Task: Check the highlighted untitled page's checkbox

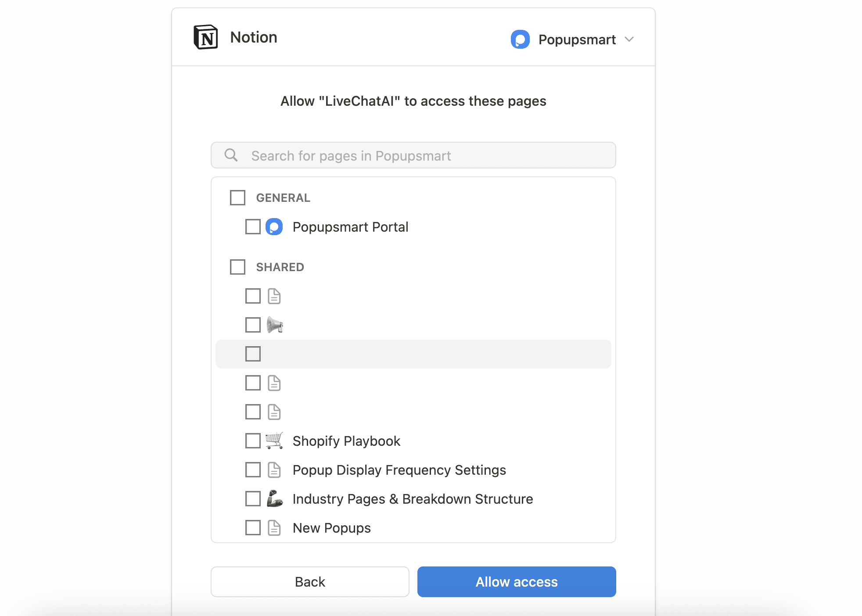Action: 253,354
